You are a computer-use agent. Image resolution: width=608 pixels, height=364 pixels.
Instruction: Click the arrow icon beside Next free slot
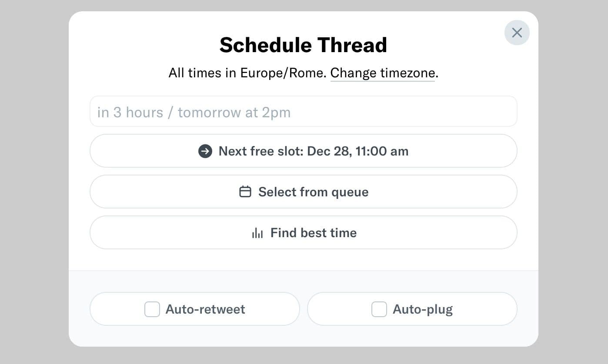tap(205, 151)
